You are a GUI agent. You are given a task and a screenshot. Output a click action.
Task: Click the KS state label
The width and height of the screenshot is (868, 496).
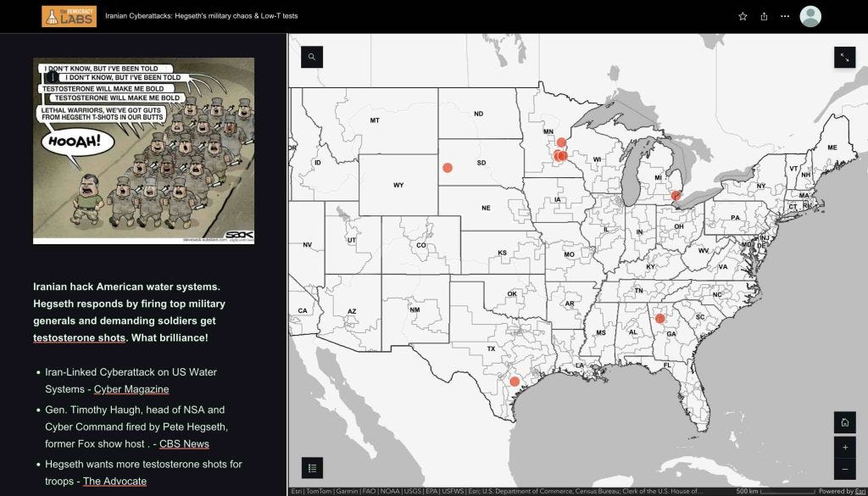pyautogui.click(x=502, y=253)
